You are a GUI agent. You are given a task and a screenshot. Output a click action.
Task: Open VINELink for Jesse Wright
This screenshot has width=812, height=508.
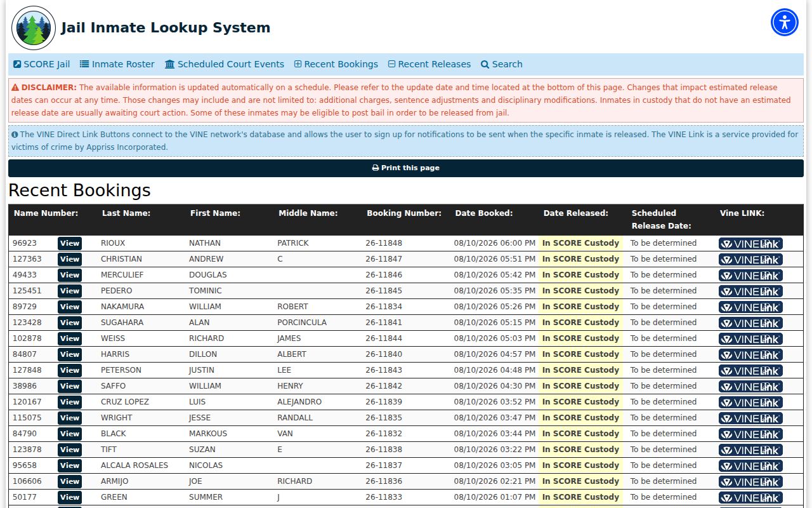click(x=750, y=418)
